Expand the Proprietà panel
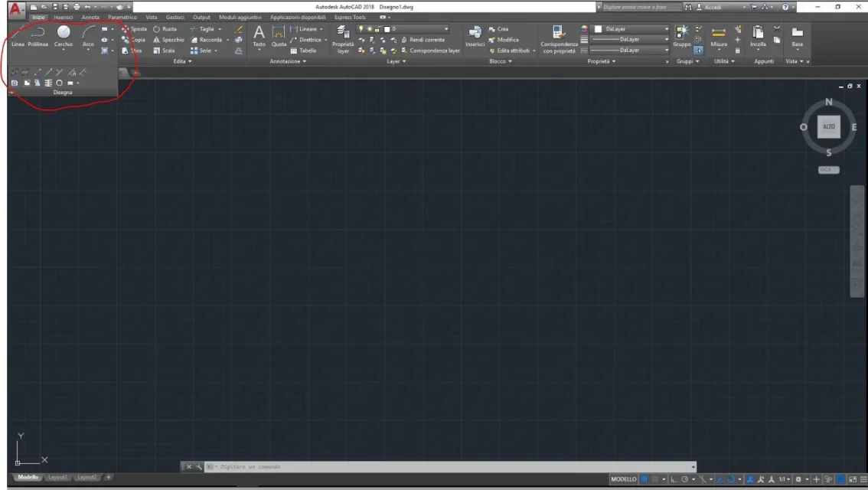Viewport: 868px width, 490px height. point(601,61)
